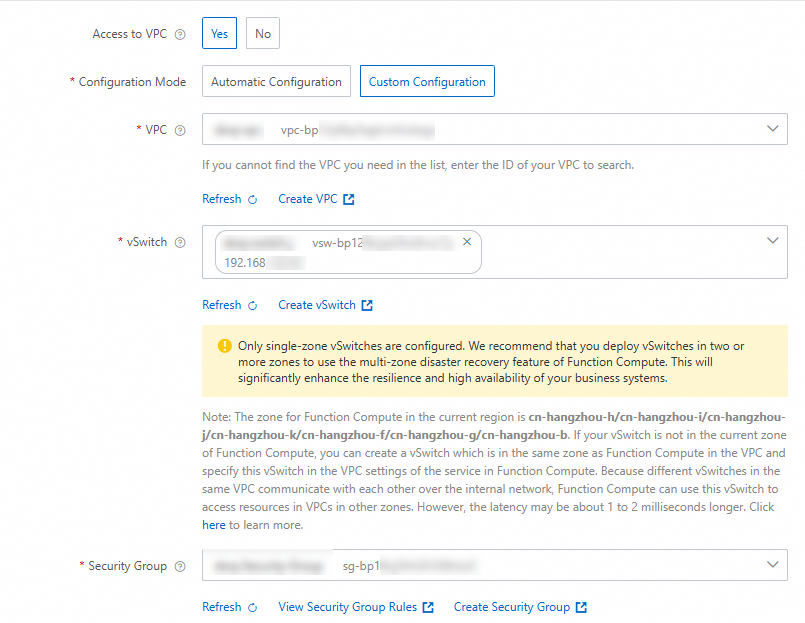Open Create Security Group link

512,607
